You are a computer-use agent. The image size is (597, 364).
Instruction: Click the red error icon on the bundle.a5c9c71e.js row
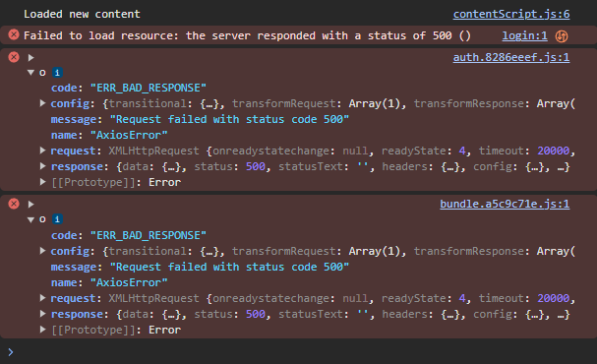point(14,204)
